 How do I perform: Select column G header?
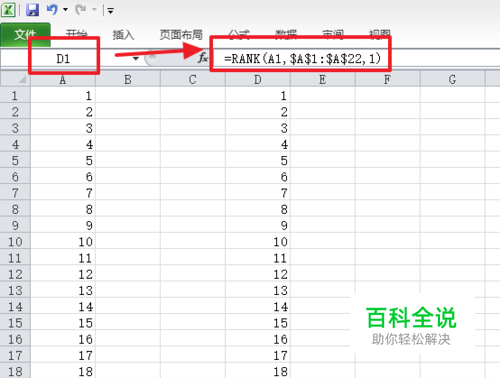point(452,79)
